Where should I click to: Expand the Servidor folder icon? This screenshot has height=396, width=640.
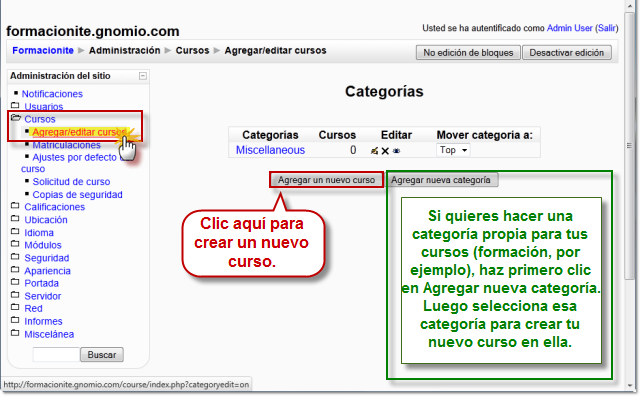point(15,295)
